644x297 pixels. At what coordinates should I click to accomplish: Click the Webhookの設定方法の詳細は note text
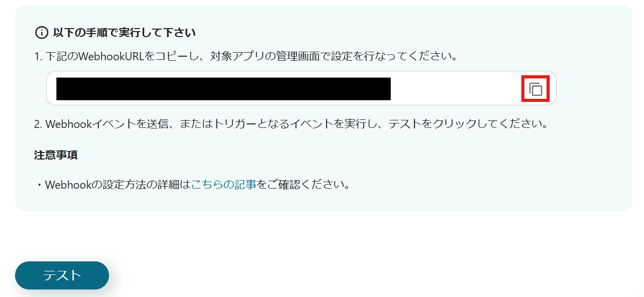118,185
